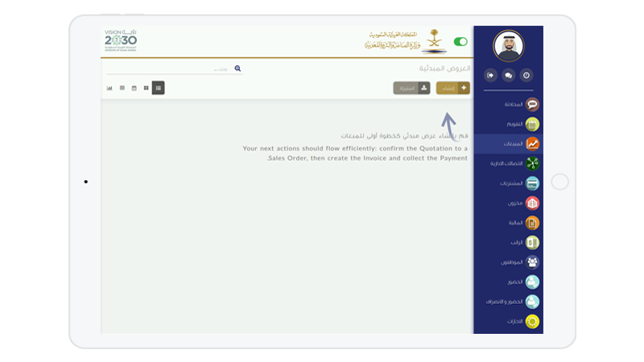Open the Payroll (الراتب) menu item
644x362 pixels.
click(531, 242)
